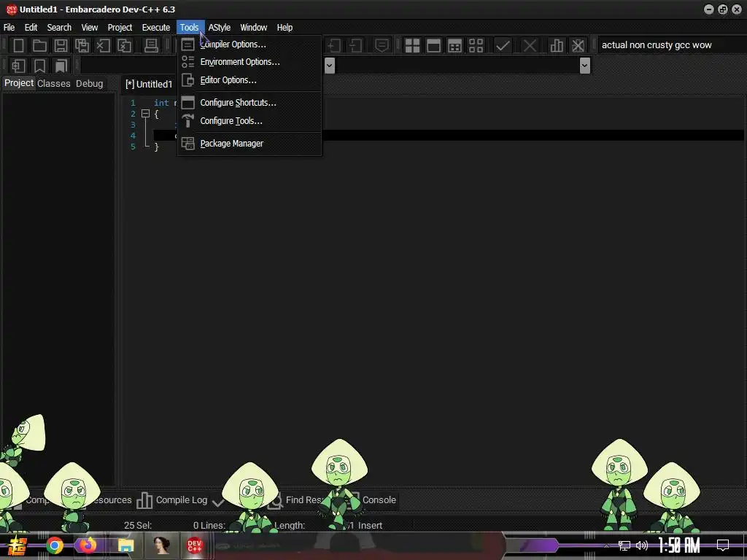
Task: Click the highlighted line 4 in the editor
Action: (449, 136)
